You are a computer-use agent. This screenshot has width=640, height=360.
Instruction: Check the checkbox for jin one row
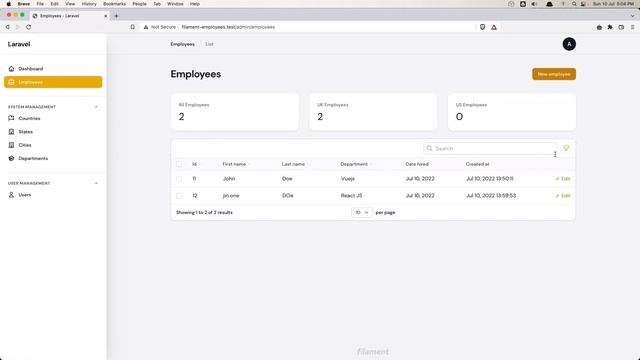179,196
